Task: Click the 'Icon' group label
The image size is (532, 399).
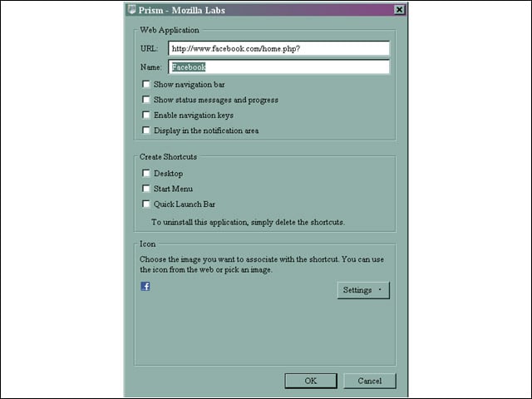Action: [x=148, y=244]
